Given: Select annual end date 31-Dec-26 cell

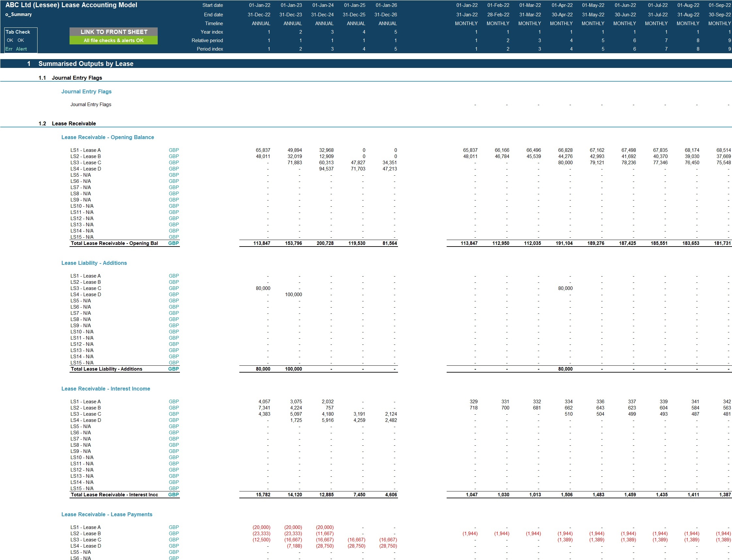Looking at the screenshot, I should tap(386, 15).
